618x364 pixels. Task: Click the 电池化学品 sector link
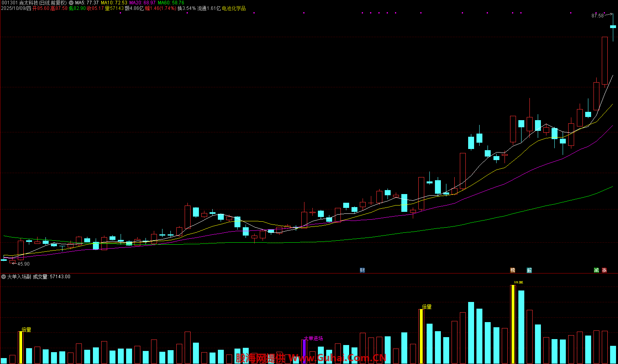pos(234,8)
